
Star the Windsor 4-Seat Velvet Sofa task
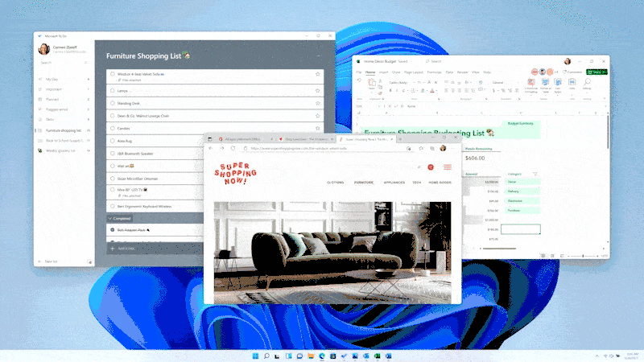click(317, 74)
